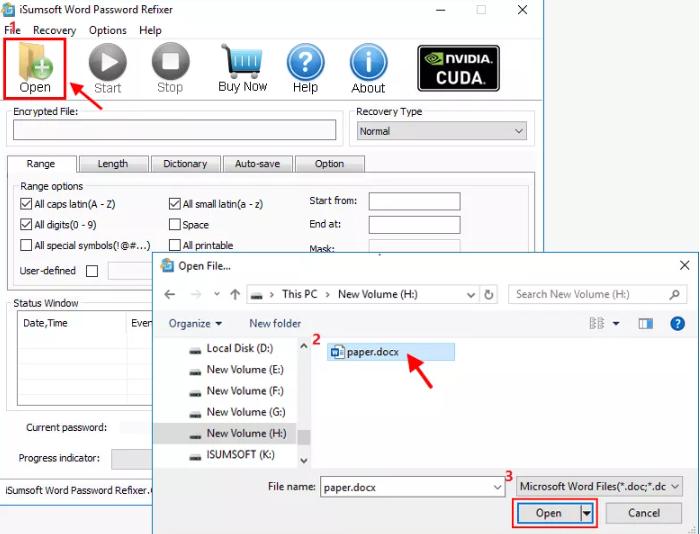Click the Stop toolbar icon
This screenshot has height=534, width=700.
tap(171, 61)
